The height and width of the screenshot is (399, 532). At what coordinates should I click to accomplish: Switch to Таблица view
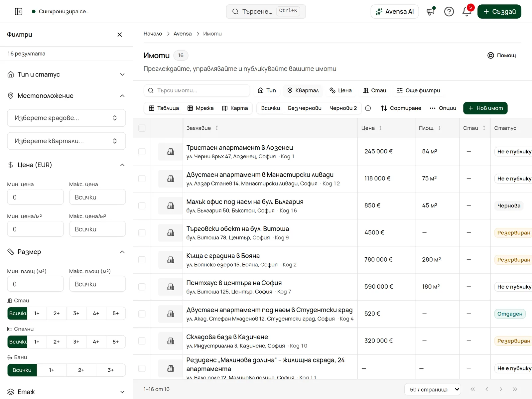pos(164,108)
